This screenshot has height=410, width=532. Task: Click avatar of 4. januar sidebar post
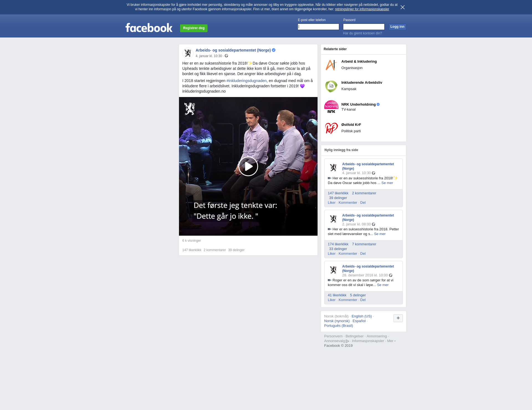pyautogui.click(x=333, y=167)
